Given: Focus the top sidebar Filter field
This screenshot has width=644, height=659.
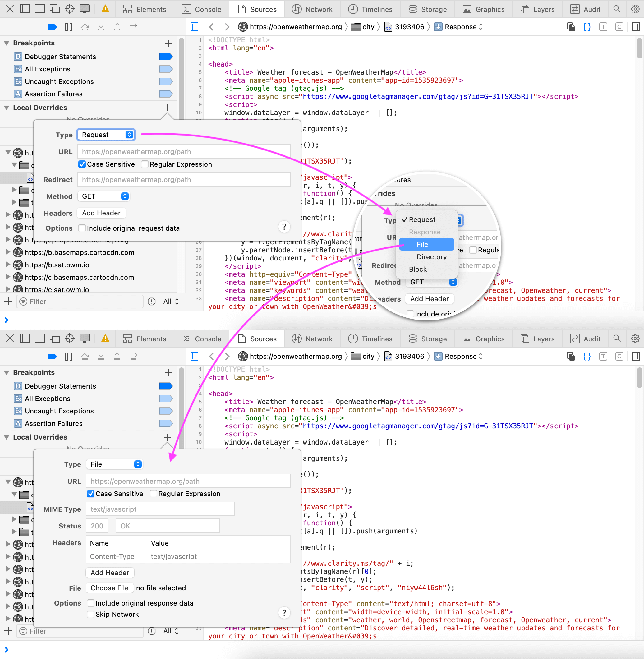Looking at the screenshot, I should tap(80, 302).
